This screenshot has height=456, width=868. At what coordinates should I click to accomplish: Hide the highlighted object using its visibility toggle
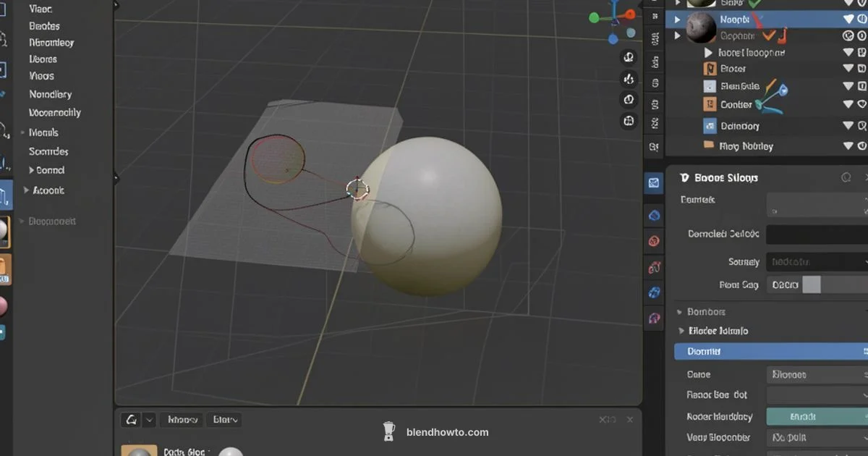(x=848, y=20)
